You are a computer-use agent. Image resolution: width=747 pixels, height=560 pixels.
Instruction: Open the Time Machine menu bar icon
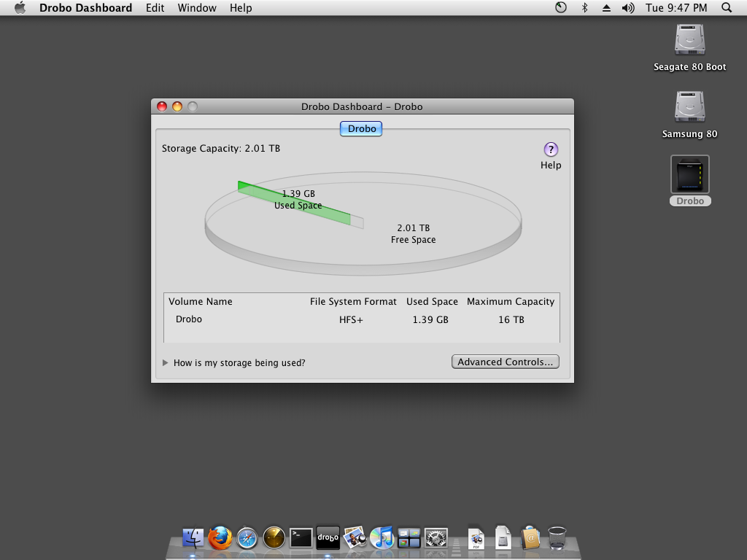[561, 7]
